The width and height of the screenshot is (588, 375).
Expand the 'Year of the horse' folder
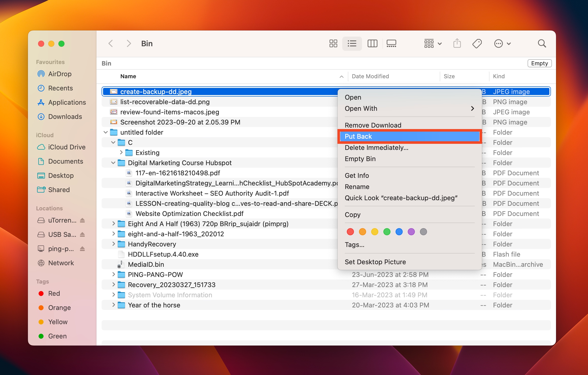pos(112,305)
